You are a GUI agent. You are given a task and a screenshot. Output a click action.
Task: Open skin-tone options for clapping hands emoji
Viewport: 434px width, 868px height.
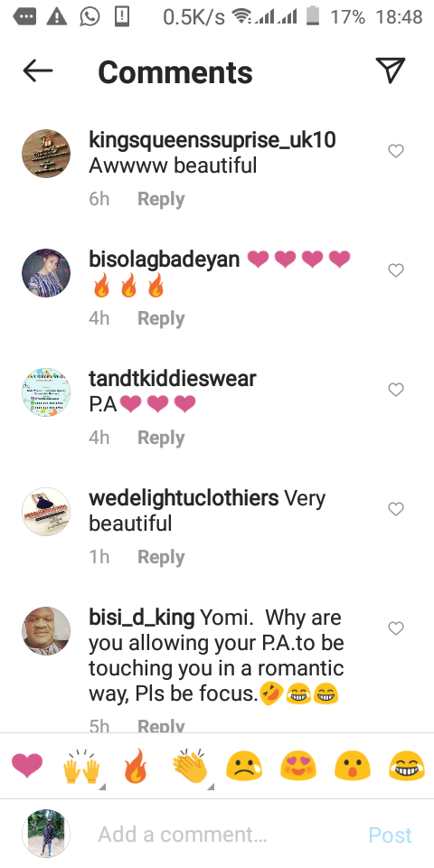coord(211,786)
